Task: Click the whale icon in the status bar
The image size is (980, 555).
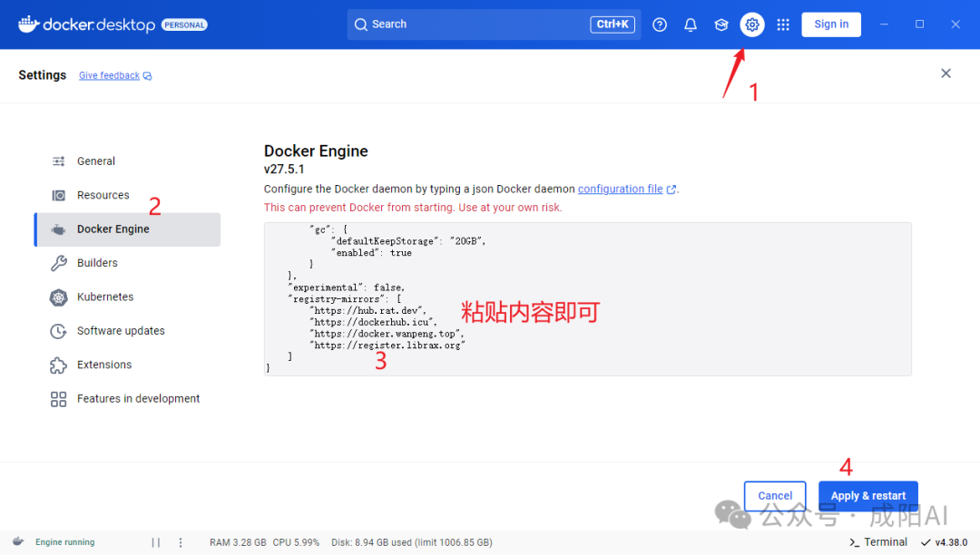Action: [x=18, y=541]
